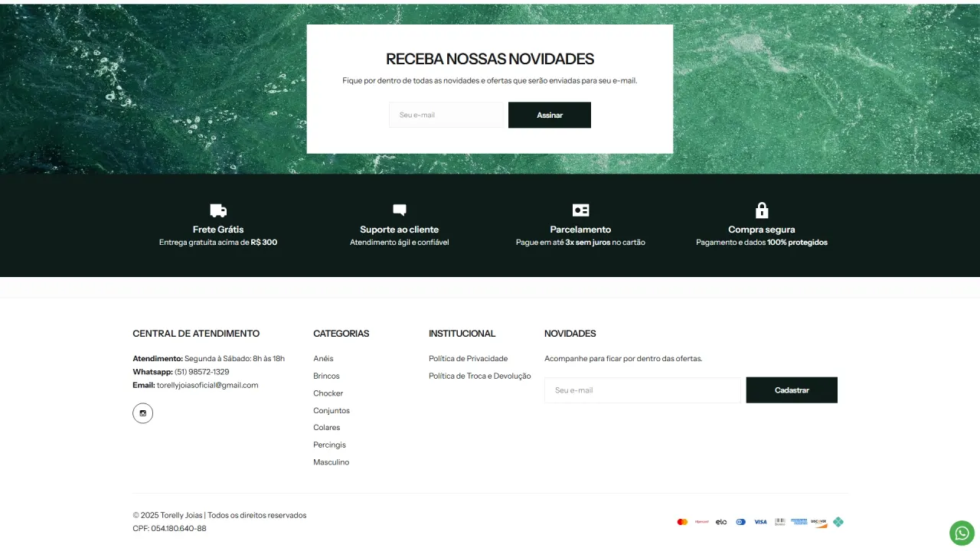Click the RECEBA NOSSAS NOVIDADES heading

[490, 59]
